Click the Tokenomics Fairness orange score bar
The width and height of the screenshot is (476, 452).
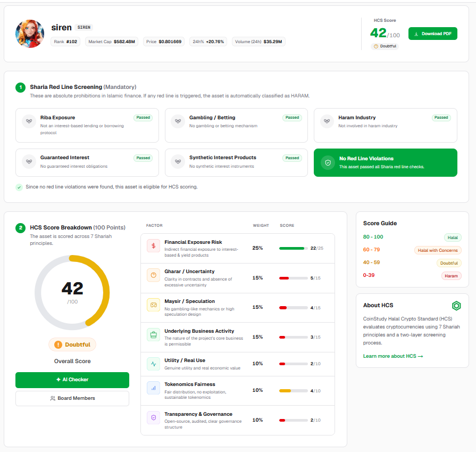293,391
